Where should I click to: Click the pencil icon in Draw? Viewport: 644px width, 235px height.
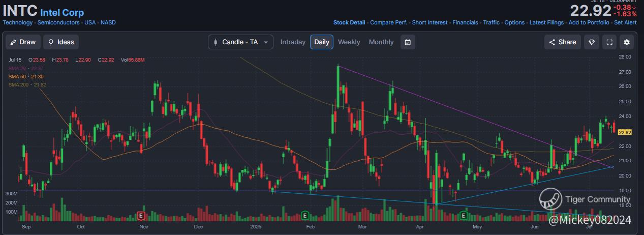click(14, 42)
